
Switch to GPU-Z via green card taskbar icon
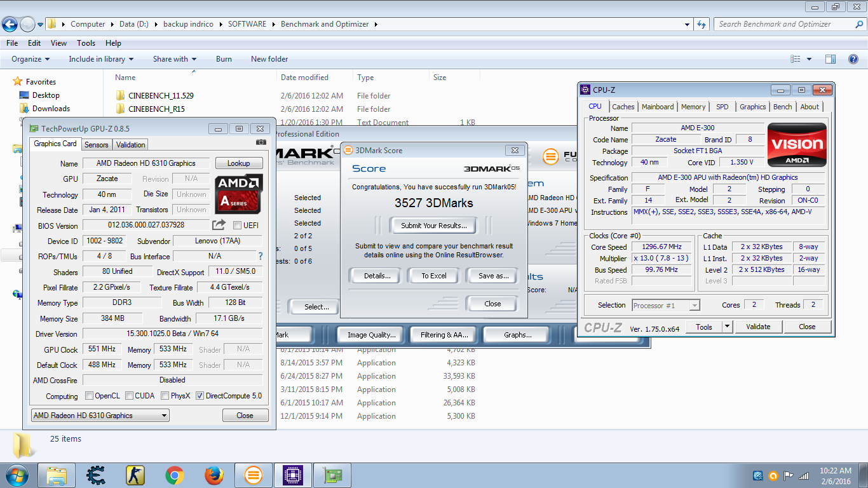pos(332,475)
